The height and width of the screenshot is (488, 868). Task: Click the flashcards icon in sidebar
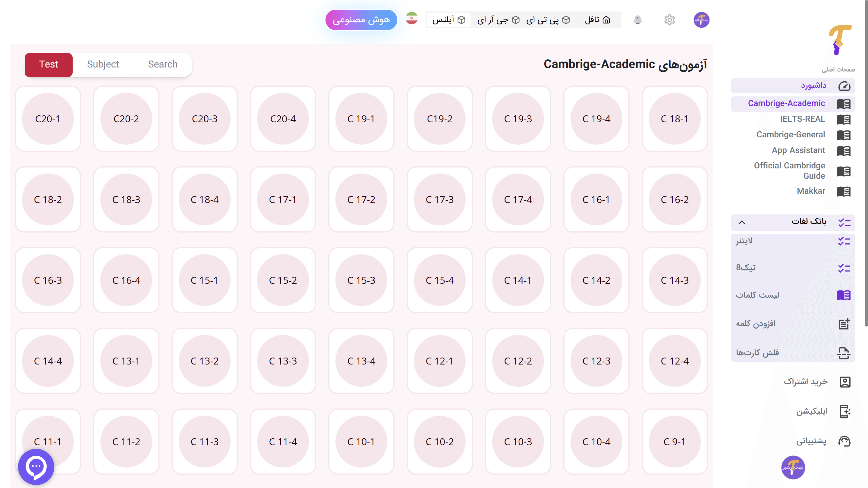tap(844, 353)
